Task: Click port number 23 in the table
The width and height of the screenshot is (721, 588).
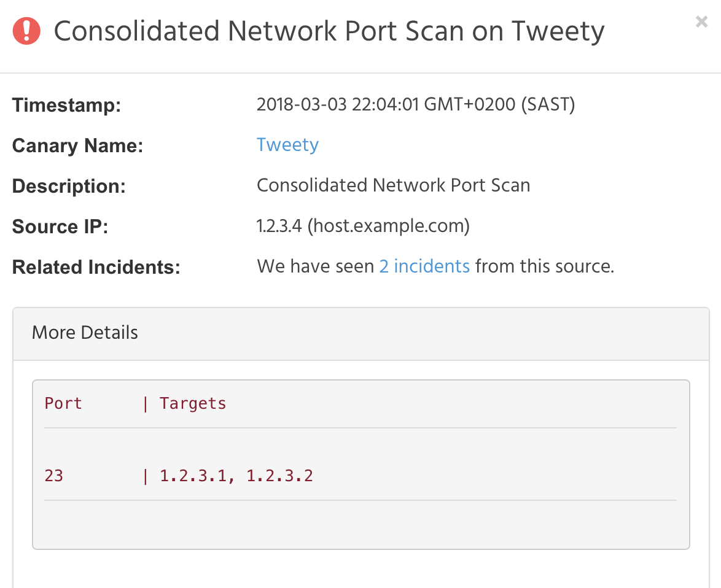Action: [54, 476]
